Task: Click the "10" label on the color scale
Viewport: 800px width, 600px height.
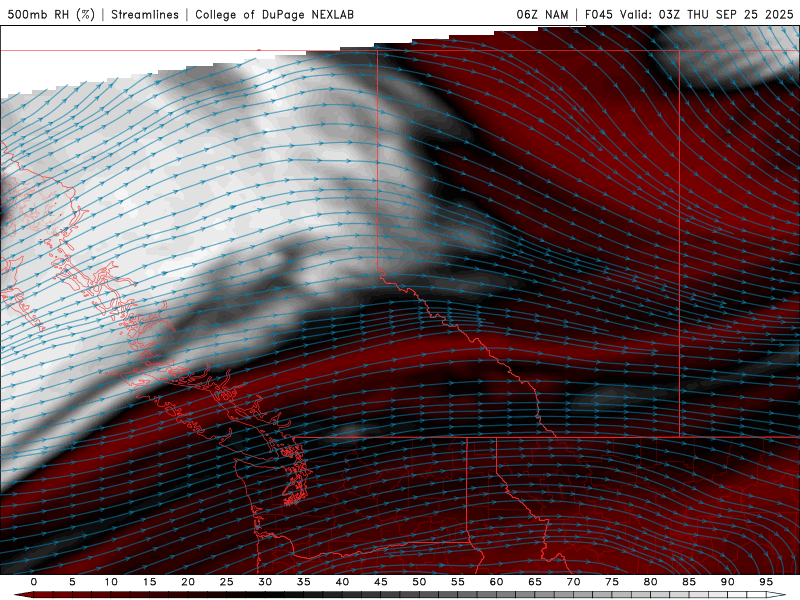Action: (x=111, y=582)
